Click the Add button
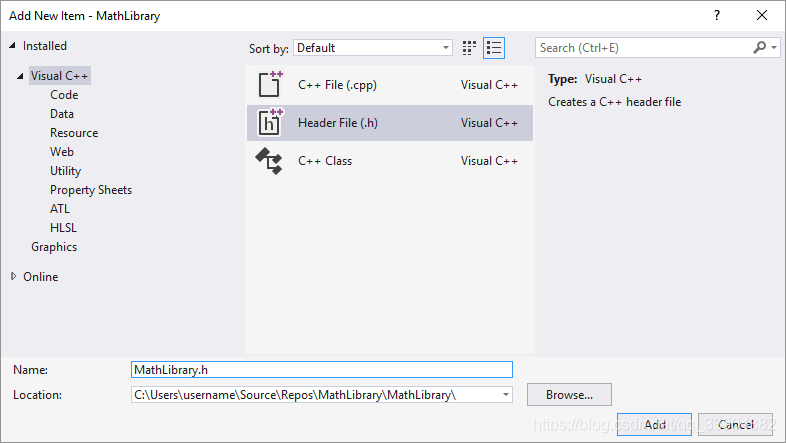Image resolution: width=786 pixels, height=443 pixels. pos(655,425)
